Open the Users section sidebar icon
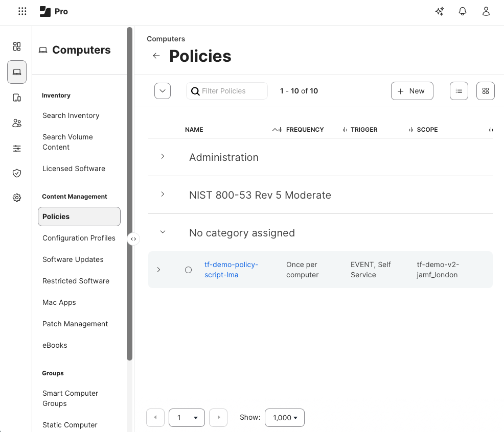Image resolution: width=504 pixels, height=432 pixels. pyautogui.click(x=17, y=123)
